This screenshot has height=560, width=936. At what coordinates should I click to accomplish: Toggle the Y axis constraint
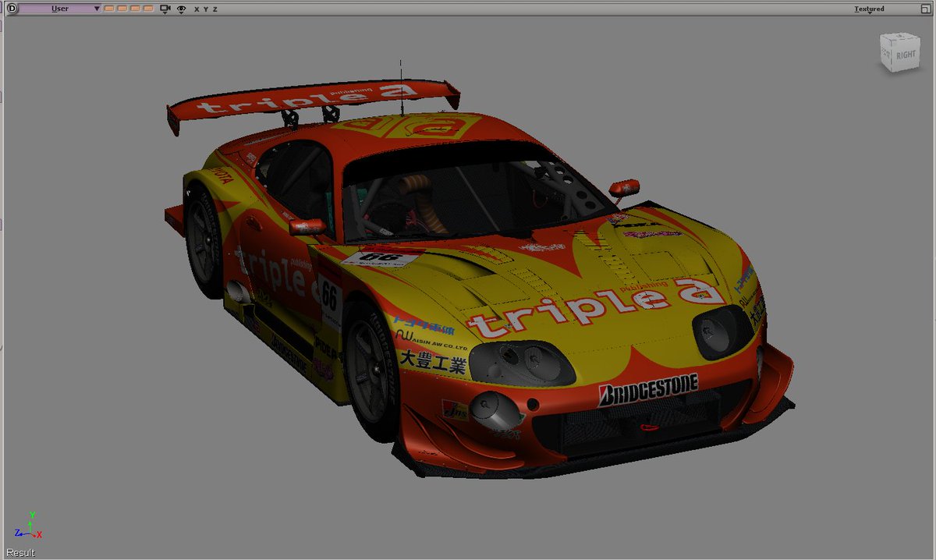click(206, 9)
